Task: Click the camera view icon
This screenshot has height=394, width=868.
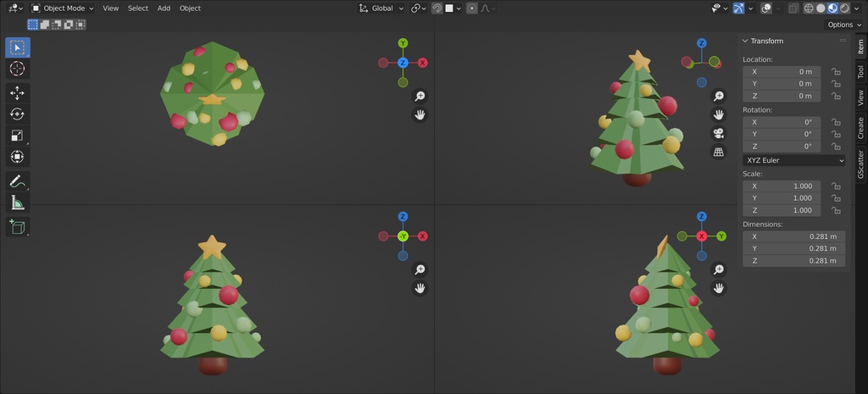Action: (x=719, y=133)
